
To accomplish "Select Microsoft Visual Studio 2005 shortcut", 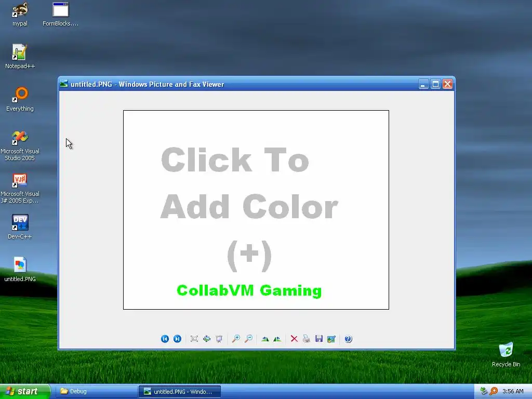I will (20, 146).
